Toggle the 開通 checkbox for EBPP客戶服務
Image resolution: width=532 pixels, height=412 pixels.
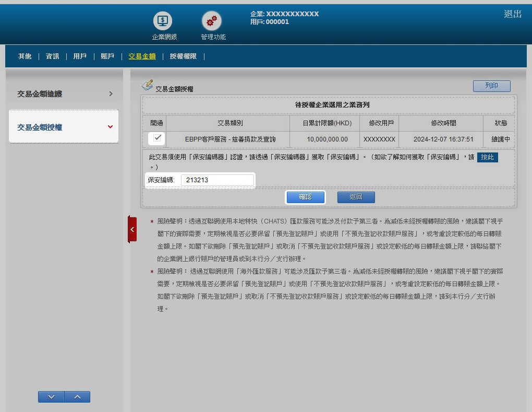[x=157, y=138]
